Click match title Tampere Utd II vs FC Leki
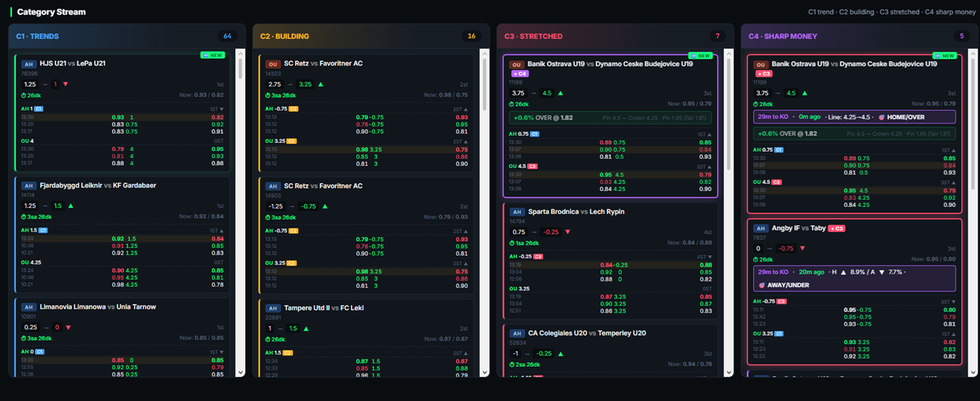Viewport: 980px width, 401px height. [x=324, y=308]
